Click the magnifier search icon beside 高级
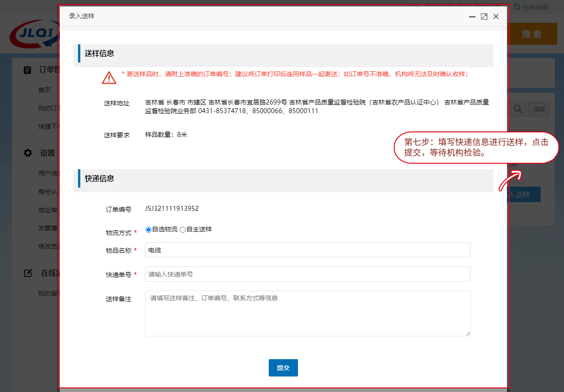Screen dimensions: 564x392 click(x=518, y=109)
